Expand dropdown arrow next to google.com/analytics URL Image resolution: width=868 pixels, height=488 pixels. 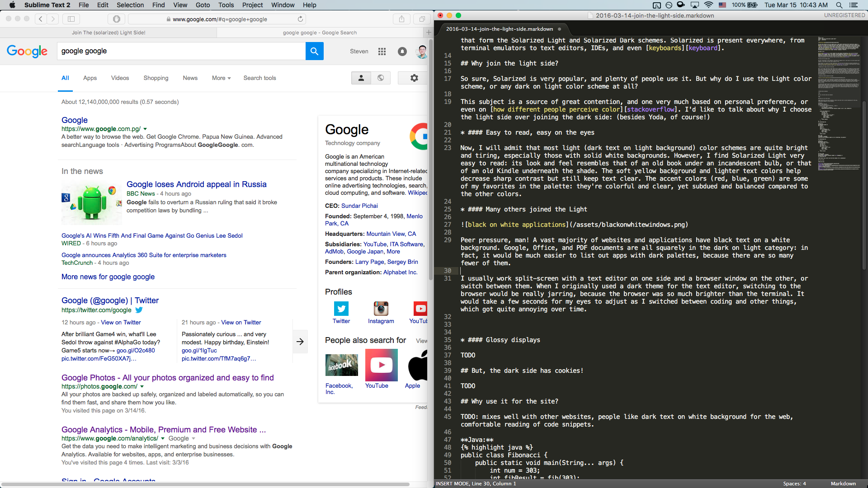point(163,439)
